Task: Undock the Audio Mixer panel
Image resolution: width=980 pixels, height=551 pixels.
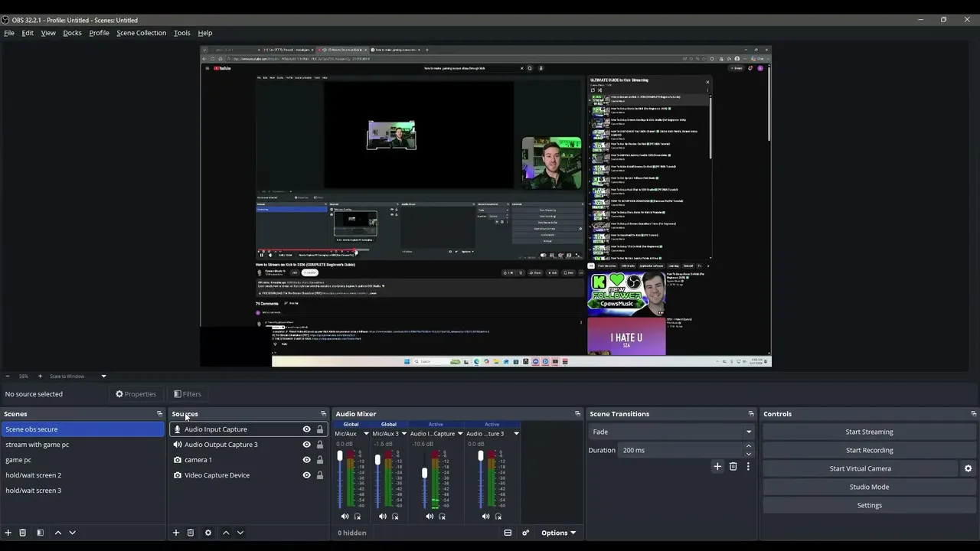Action: coord(577,414)
